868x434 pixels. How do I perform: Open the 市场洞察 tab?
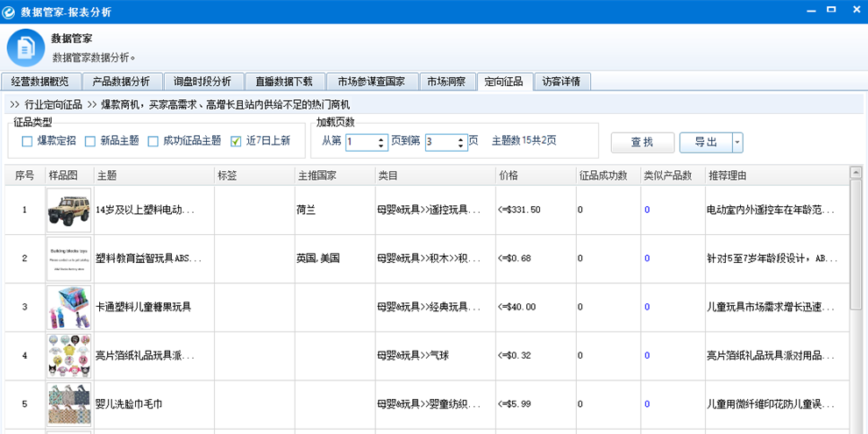pos(446,82)
